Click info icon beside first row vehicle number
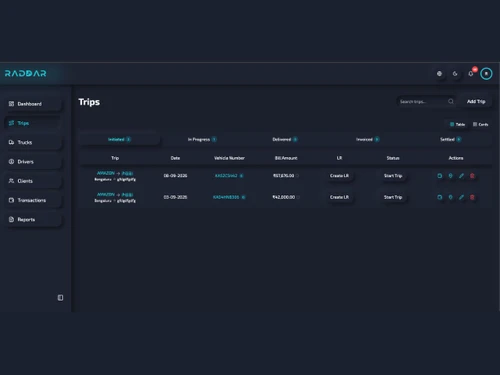The width and height of the screenshot is (500, 375). tap(241, 176)
